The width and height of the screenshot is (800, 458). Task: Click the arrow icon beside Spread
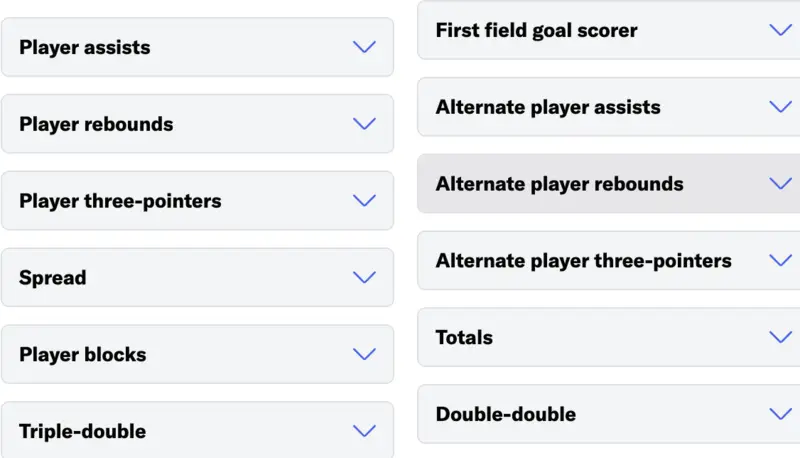364,278
